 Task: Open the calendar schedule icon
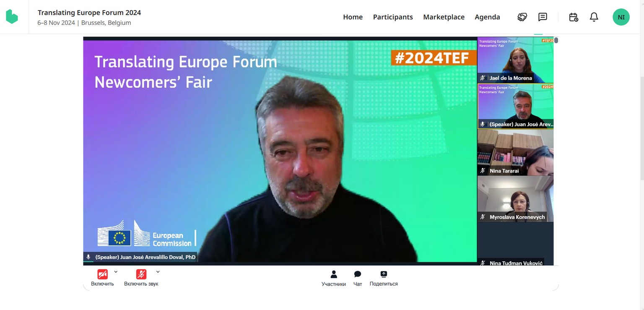click(574, 17)
